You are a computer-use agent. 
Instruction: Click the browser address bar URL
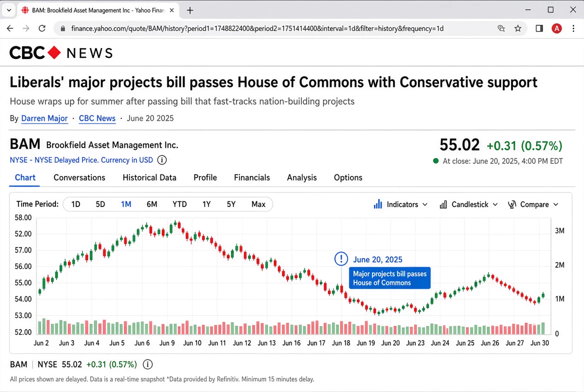point(257,28)
